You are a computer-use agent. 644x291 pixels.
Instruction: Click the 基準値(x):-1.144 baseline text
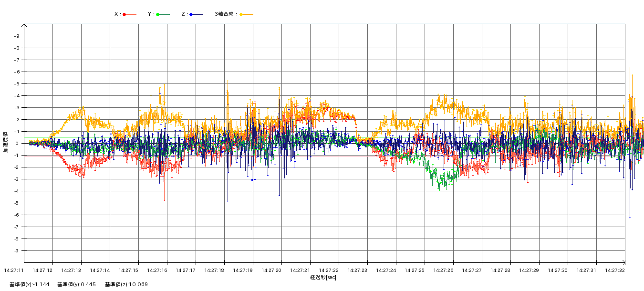pyautogui.click(x=29, y=284)
